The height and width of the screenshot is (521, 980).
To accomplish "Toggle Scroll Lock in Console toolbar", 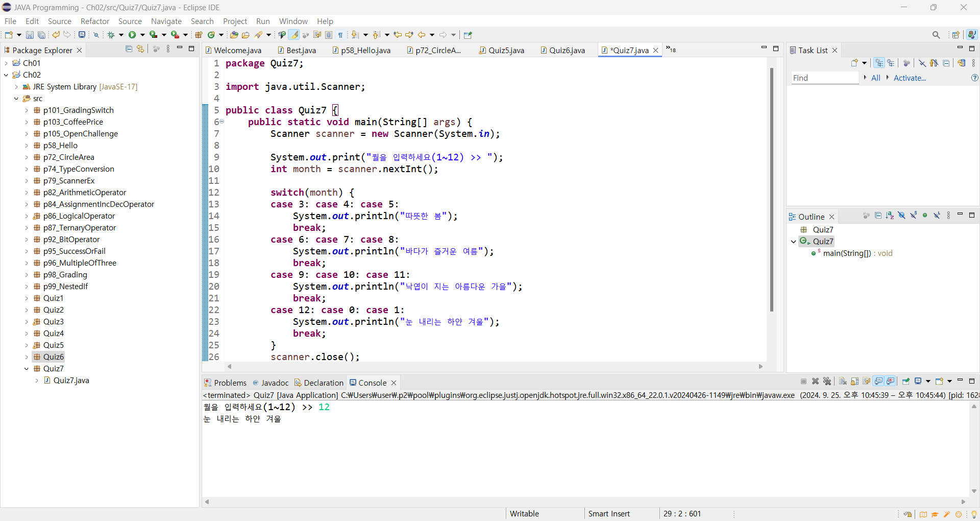I will coord(854,381).
